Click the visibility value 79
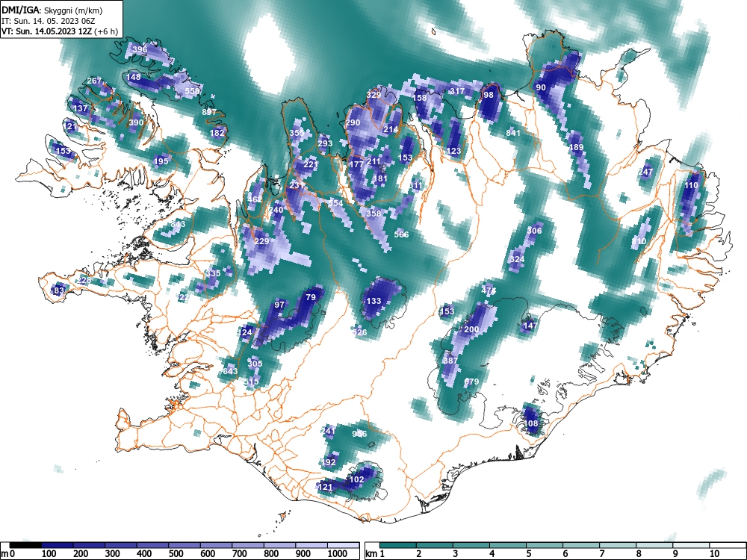The width and height of the screenshot is (747, 560). pos(311,297)
